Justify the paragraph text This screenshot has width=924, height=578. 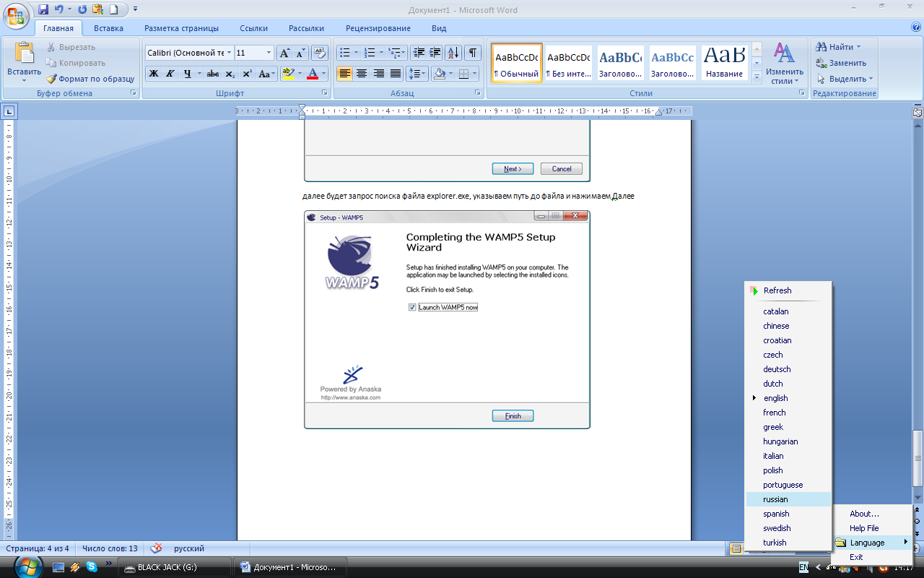(396, 74)
